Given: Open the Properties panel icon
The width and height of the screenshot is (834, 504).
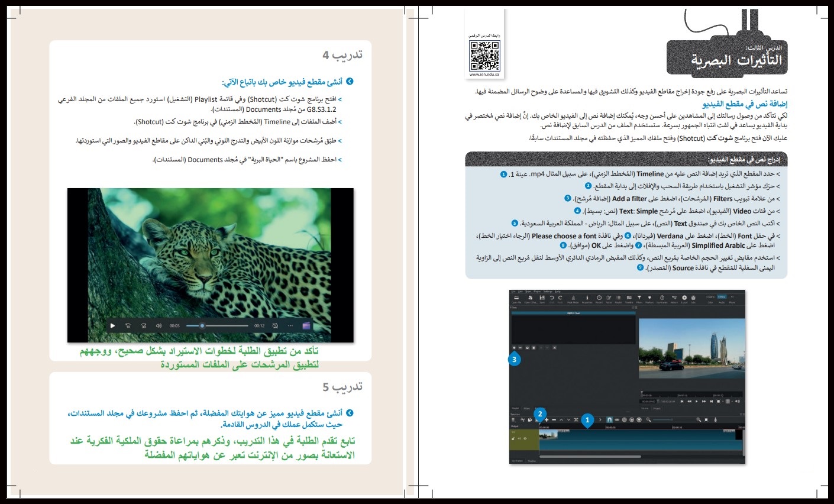Looking at the screenshot, I should [x=587, y=298].
